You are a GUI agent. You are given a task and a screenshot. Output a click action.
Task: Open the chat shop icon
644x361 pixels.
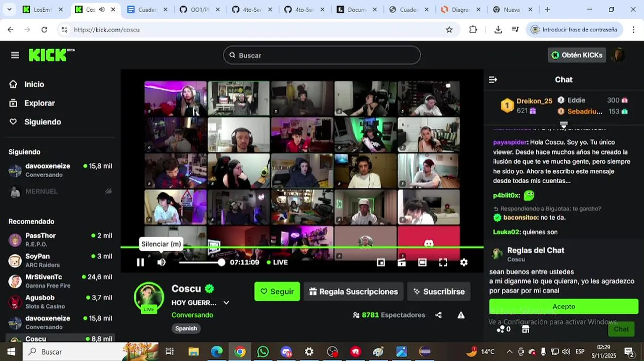[x=526, y=329]
